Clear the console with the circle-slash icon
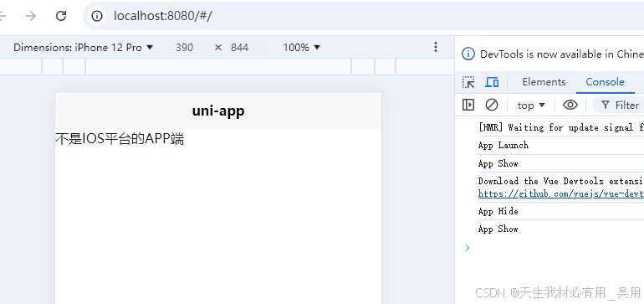This screenshot has width=644, height=304. (x=492, y=105)
